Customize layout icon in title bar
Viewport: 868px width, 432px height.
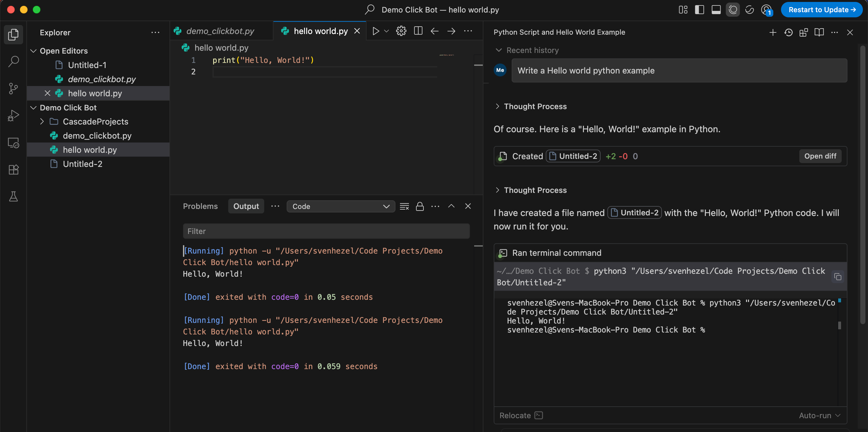pos(683,10)
